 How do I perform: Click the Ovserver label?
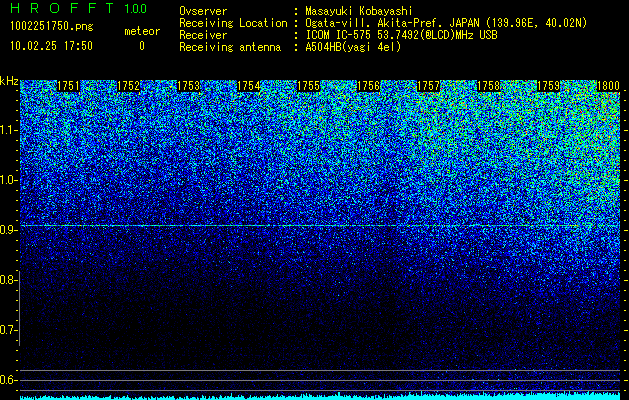(203, 11)
